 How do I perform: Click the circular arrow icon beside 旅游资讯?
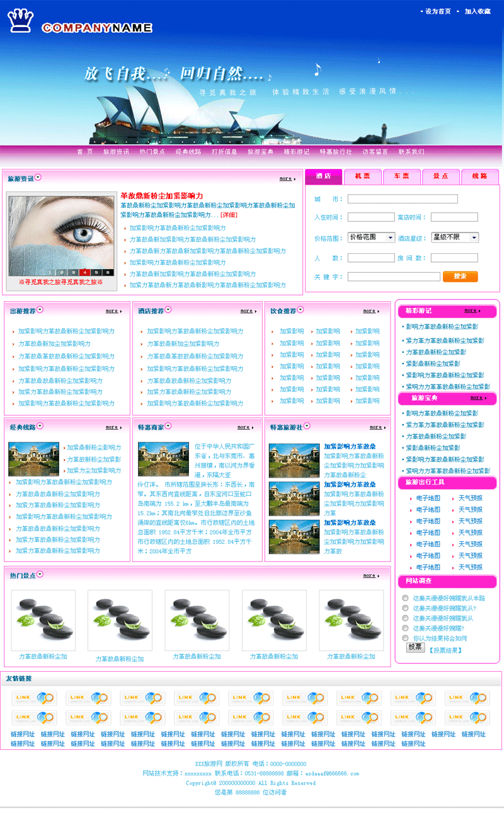pos(38,178)
